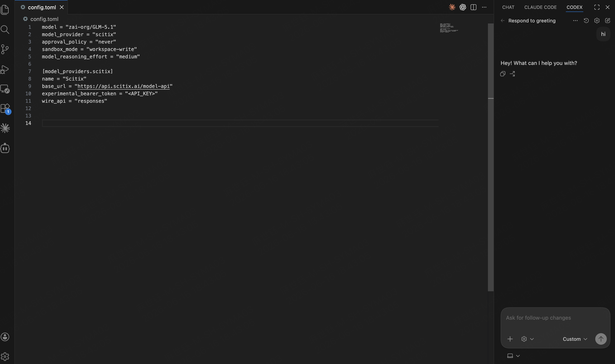Click line number 14 in the gutter
Image resolution: width=615 pixels, height=364 pixels.
[28, 123]
